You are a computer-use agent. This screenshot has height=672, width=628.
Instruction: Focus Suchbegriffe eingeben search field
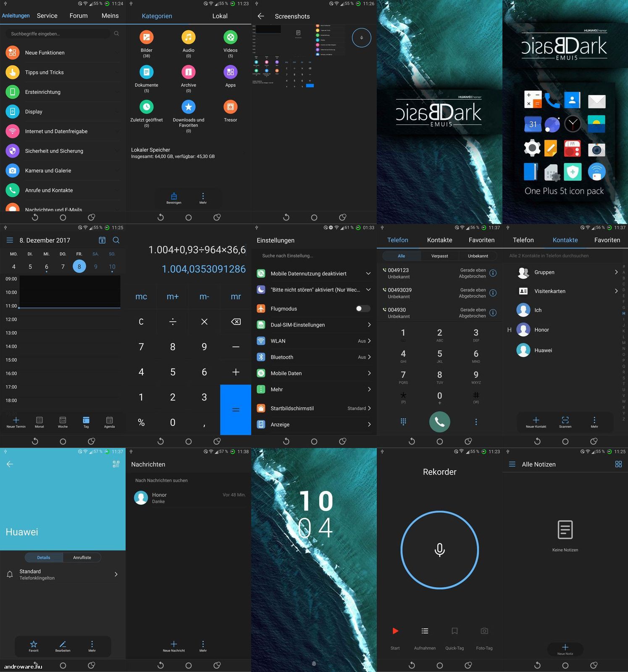click(59, 34)
